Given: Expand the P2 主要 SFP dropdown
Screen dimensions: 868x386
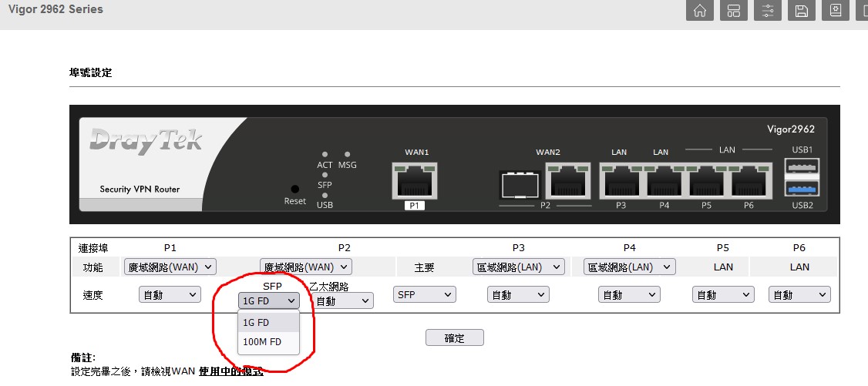Looking at the screenshot, I should [x=424, y=294].
